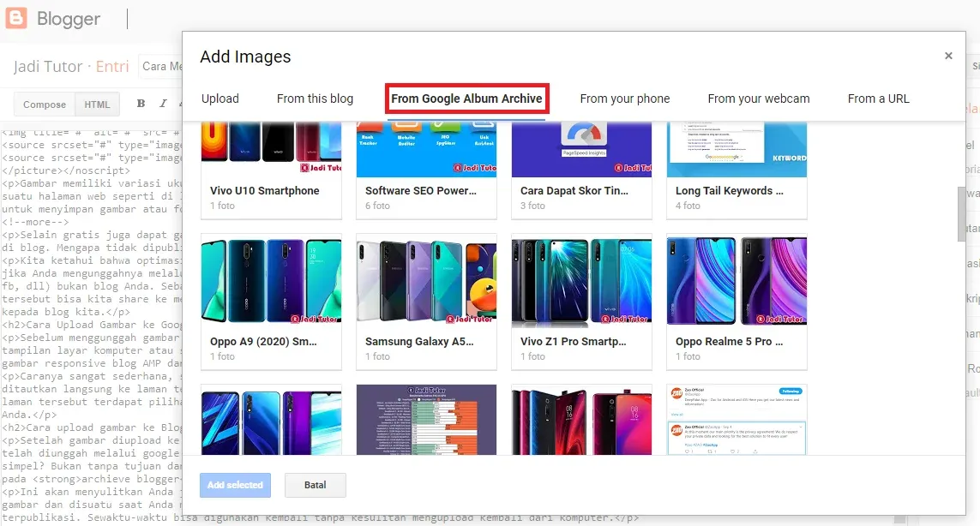Screen dimensions: 980x526
Task: Click the Software SEO Power... album title
Action: pos(421,190)
